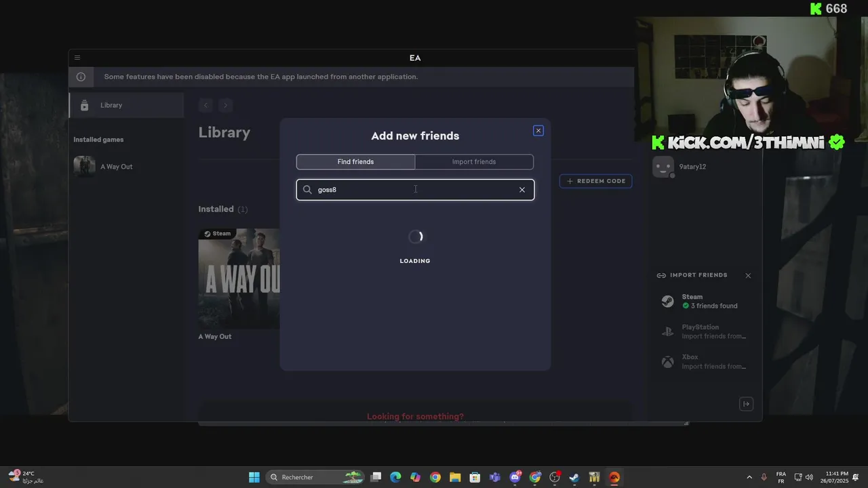This screenshot has height=488, width=868.
Task: Open File Explorer from the taskbar
Action: [455, 477]
